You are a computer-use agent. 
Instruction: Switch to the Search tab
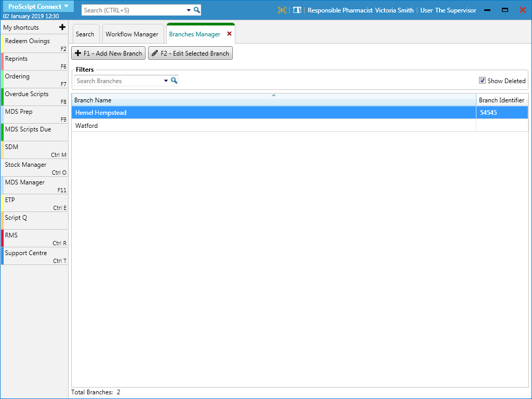[x=85, y=34]
